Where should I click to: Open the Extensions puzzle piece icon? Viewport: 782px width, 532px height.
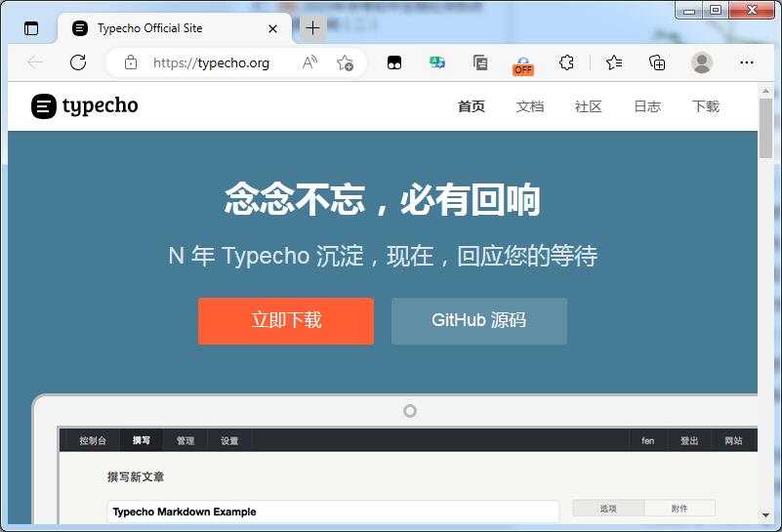[x=566, y=62]
